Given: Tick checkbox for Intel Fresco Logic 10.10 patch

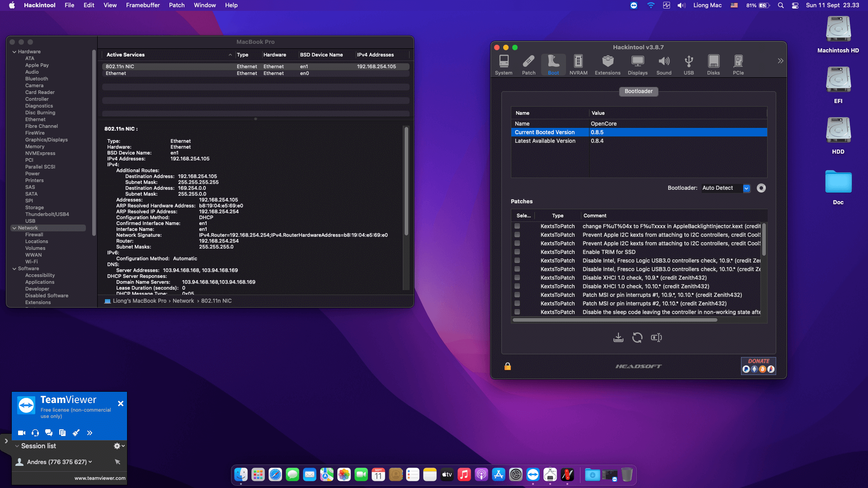Looking at the screenshot, I should point(517,269).
